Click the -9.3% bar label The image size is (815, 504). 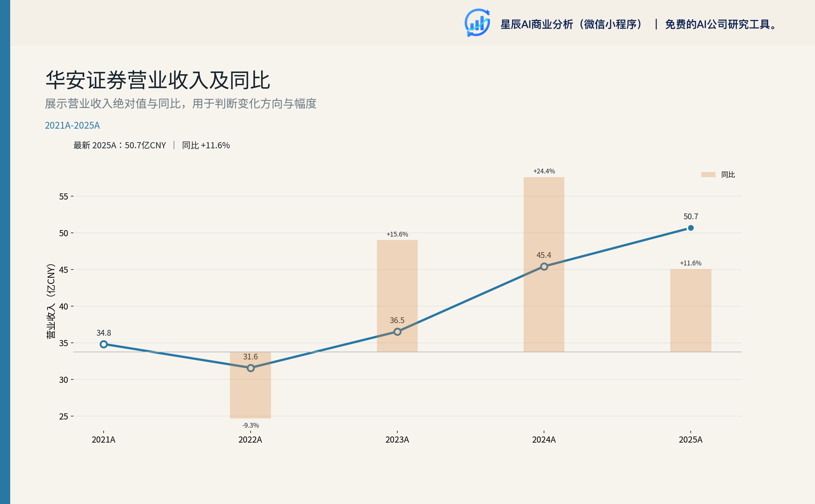(x=251, y=425)
